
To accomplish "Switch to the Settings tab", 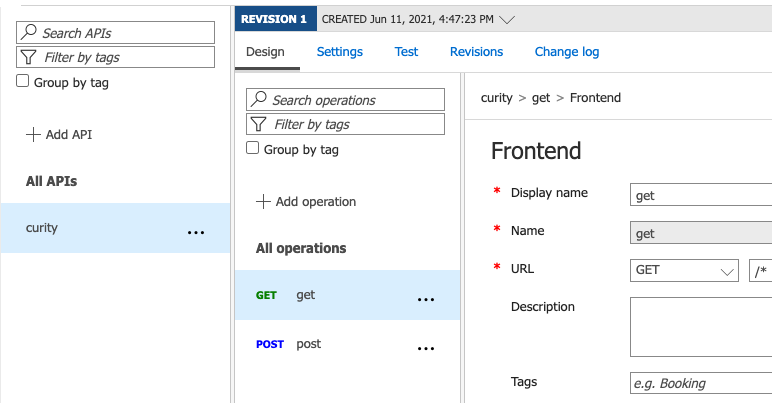I will (x=340, y=52).
